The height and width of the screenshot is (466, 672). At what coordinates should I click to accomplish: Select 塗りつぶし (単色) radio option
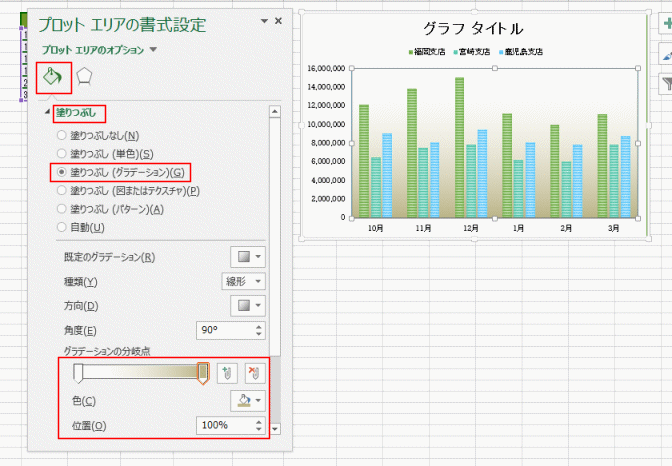[x=63, y=153]
